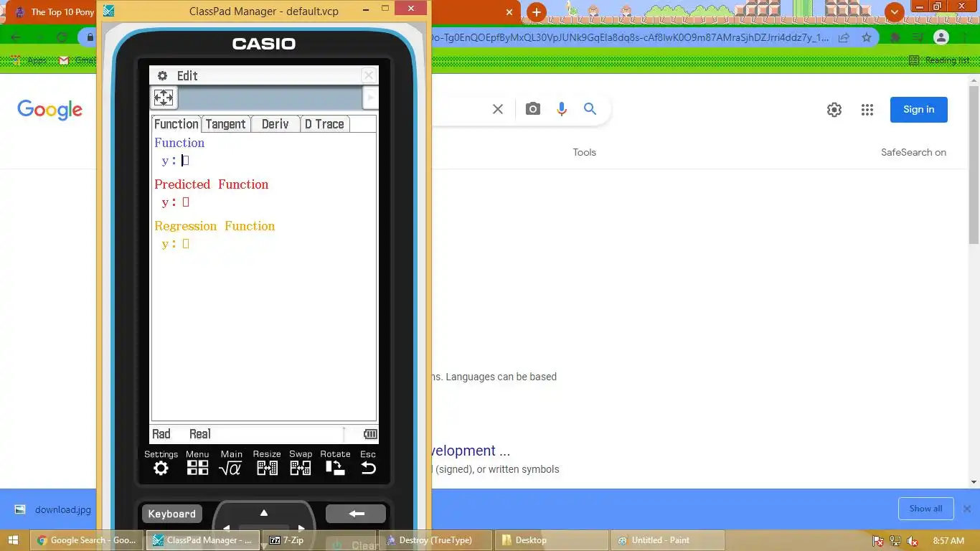This screenshot has width=980, height=551.
Task: Tap the Swap windows icon
Action: [301, 463]
